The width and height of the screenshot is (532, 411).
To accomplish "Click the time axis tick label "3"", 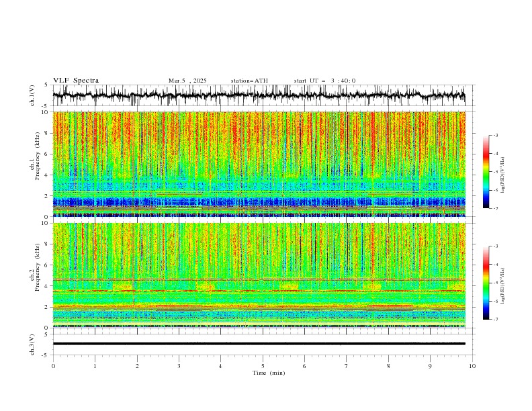I will tap(179, 366).
